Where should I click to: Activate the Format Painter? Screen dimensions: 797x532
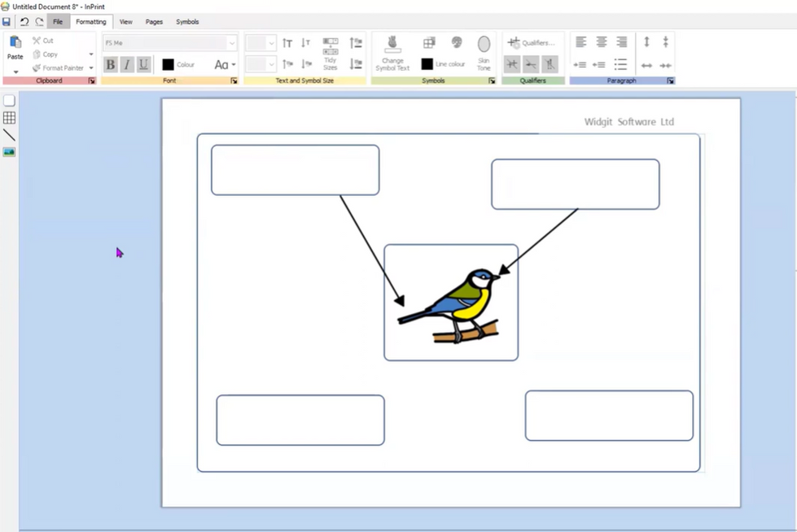tap(58, 68)
